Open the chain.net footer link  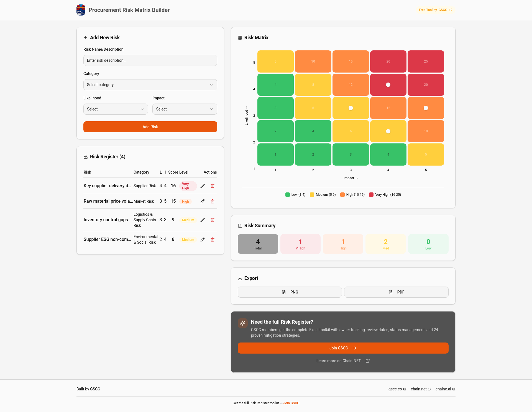421,389
